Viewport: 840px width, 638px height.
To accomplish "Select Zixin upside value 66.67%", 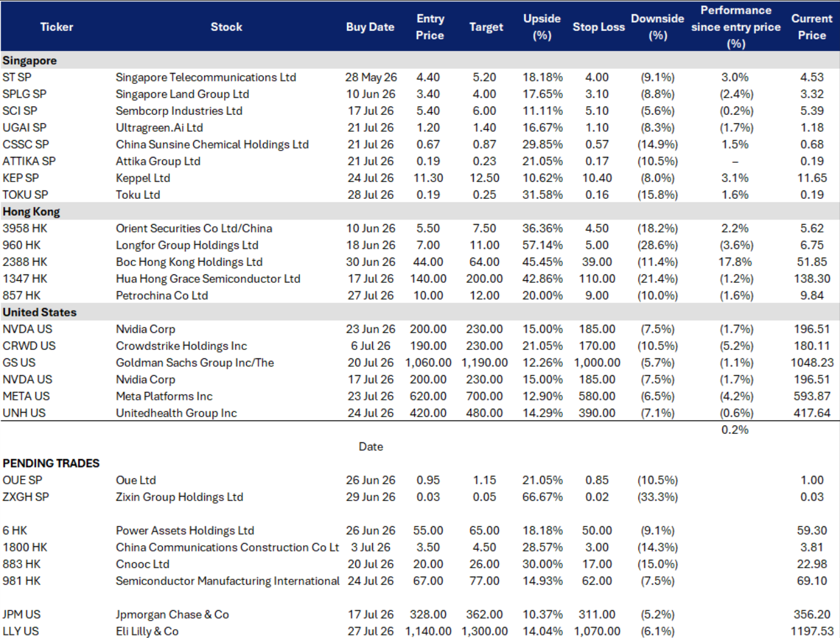I will coord(542,497).
